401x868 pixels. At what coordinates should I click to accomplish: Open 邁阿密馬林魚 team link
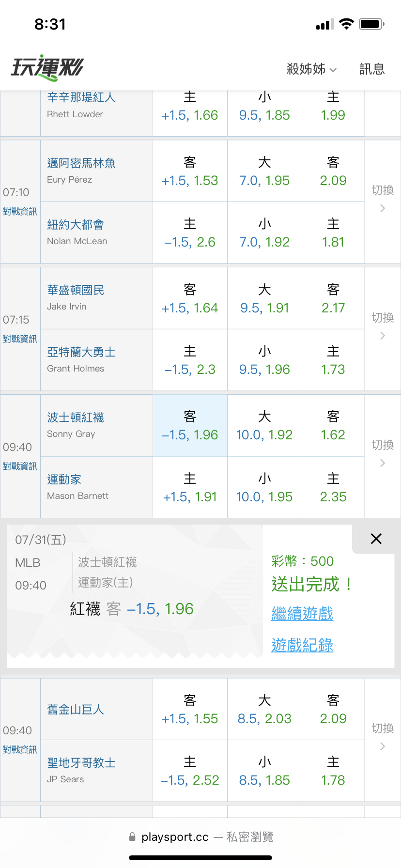coord(81,163)
